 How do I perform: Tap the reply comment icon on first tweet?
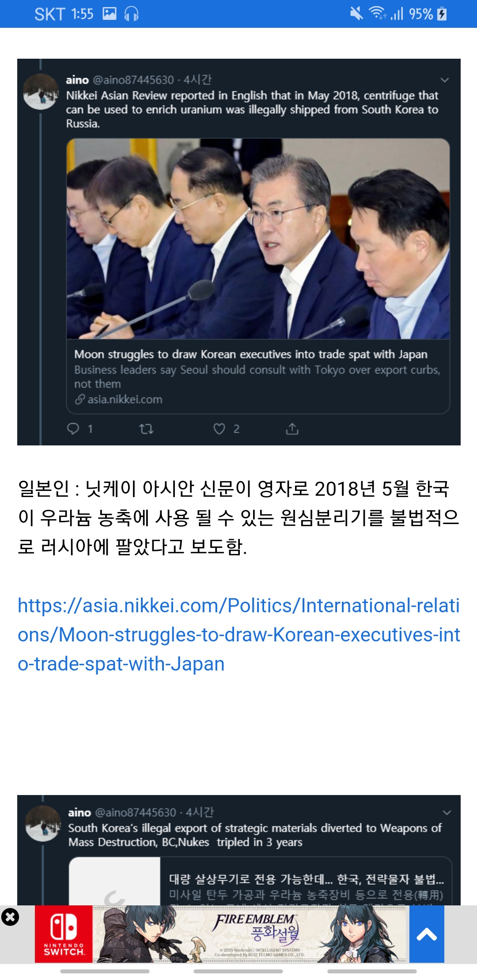[x=73, y=429]
